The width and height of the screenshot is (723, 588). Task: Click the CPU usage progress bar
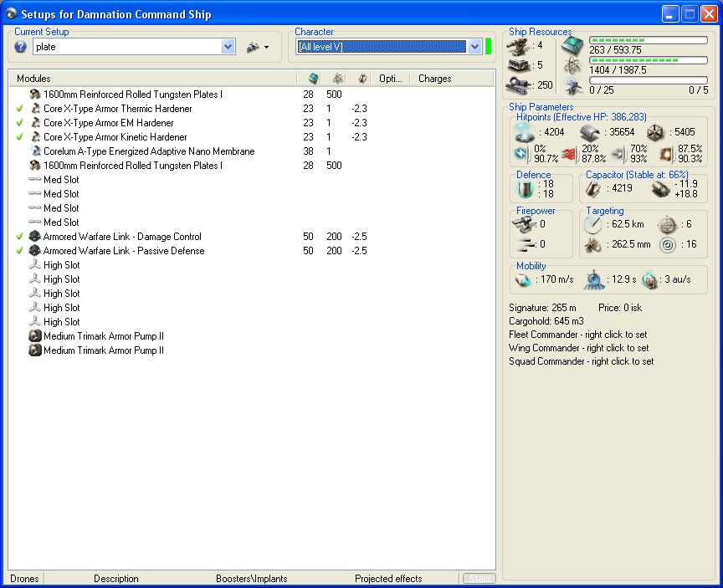pyautogui.click(x=649, y=40)
